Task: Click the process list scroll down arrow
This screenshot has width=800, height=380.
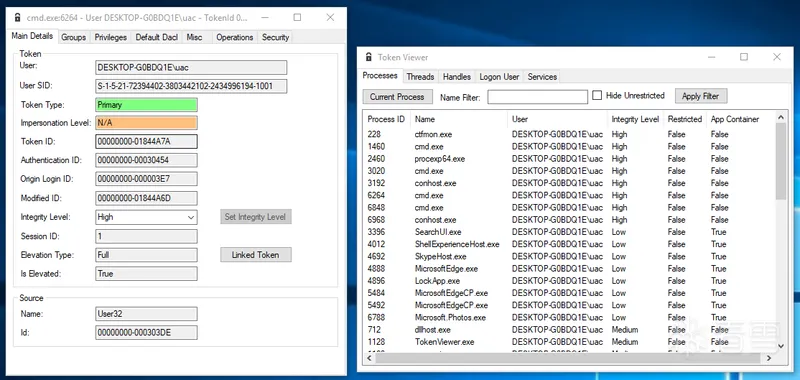Action: pyautogui.click(x=781, y=346)
